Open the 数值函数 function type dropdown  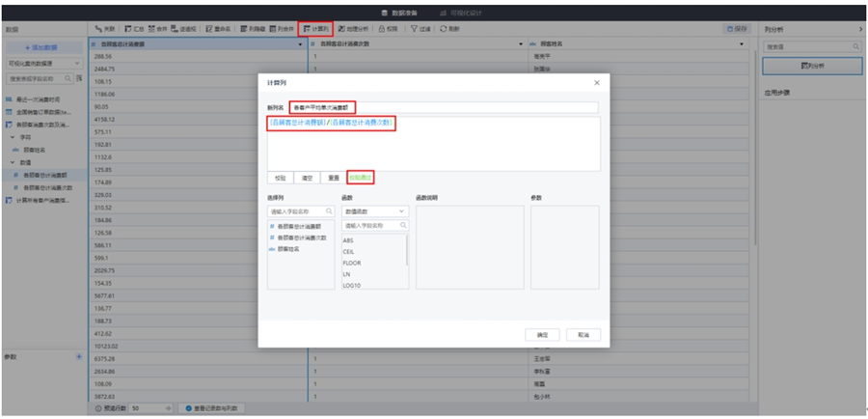point(375,210)
